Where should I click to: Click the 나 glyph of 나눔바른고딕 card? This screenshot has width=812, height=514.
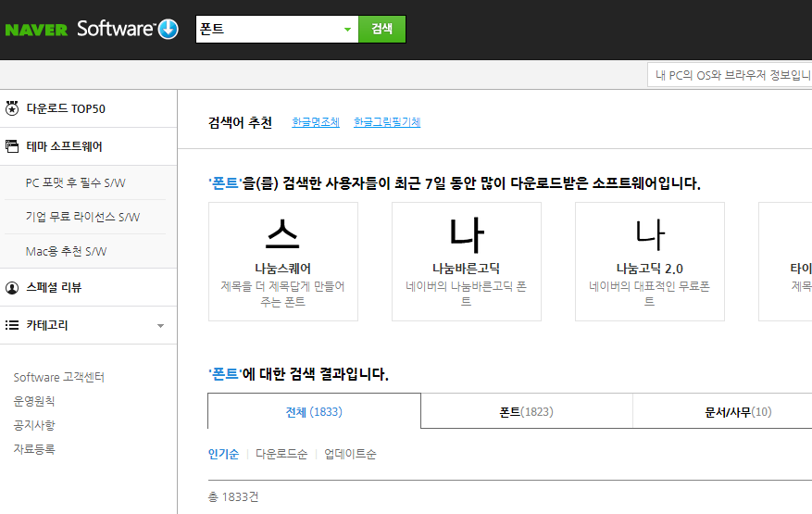pos(466,234)
